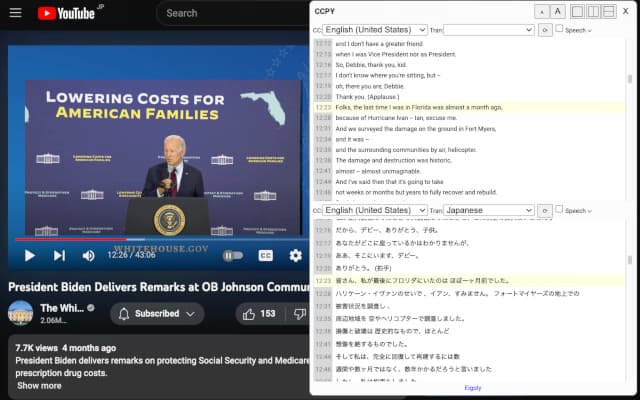Select caption 'And I've said then that it's going to take'
The width and height of the screenshot is (640, 400).
coord(389,182)
